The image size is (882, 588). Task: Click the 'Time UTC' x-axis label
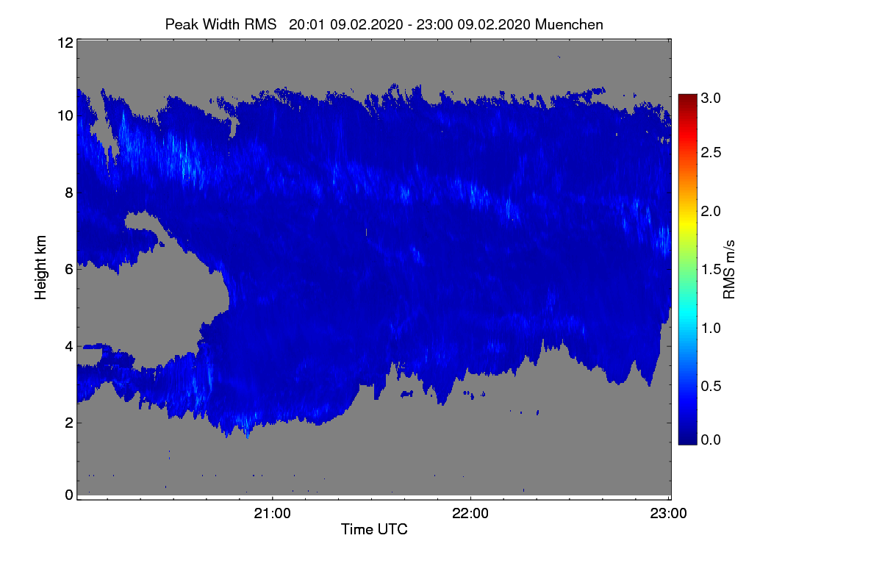coord(374,528)
